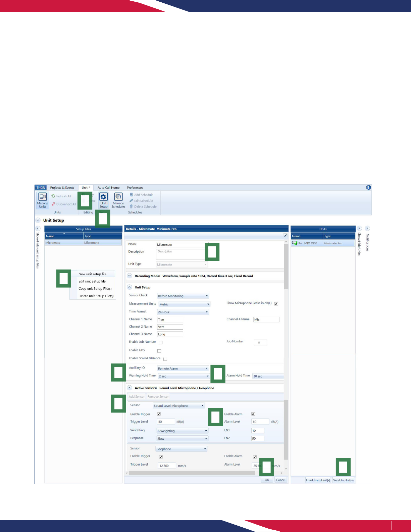Click the Send to Unit(s) button

[343, 480]
